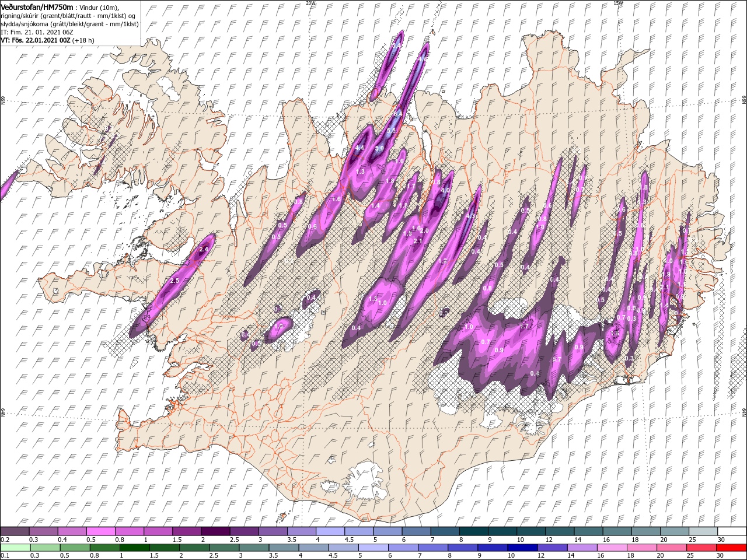This screenshot has height=560, width=747.
Task: Select the "Vindur (10m)," text in the title box
Action: click(99, 7)
